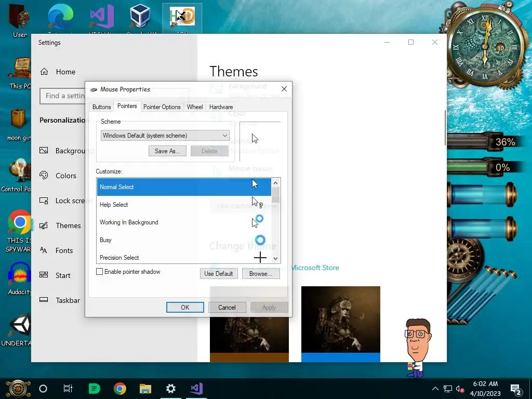The height and width of the screenshot is (399, 532).
Task: Open VirtualBox desktop shortcut
Action: (x=140, y=17)
